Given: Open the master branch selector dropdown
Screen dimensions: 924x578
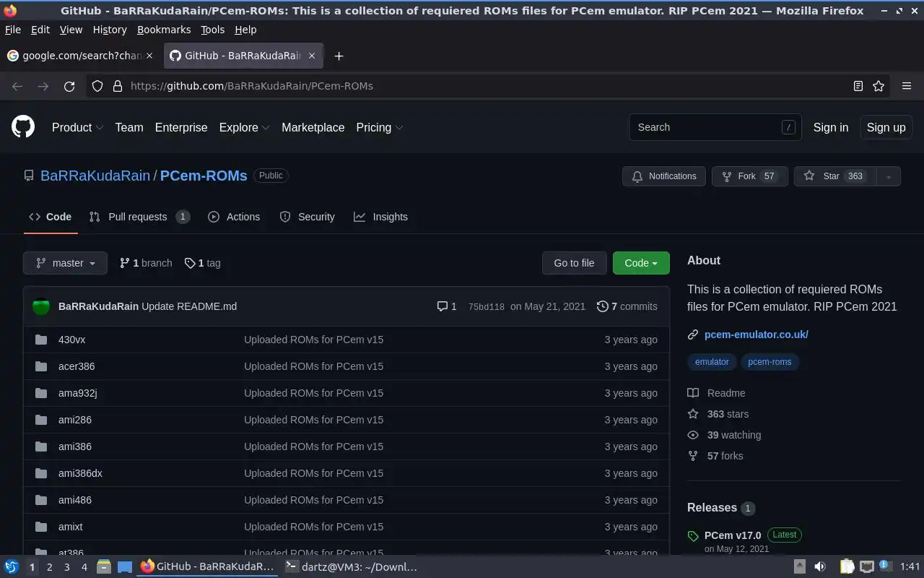Looking at the screenshot, I should [x=65, y=263].
